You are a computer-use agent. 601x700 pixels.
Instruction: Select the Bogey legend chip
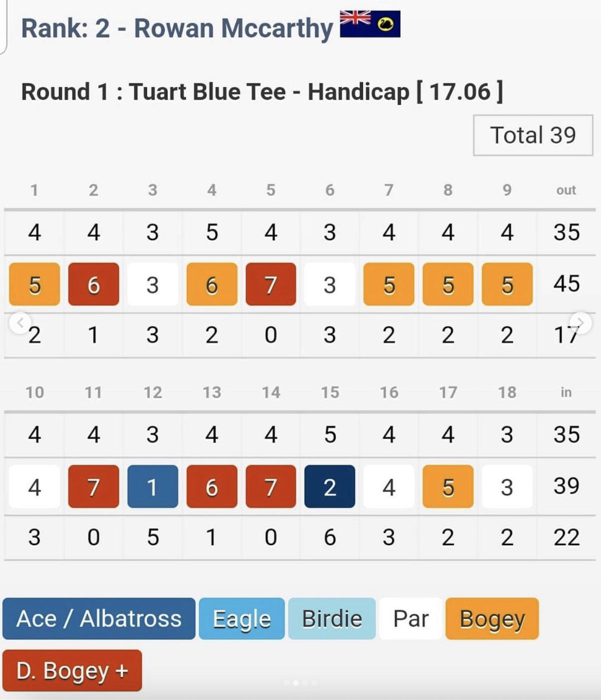(x=492, y=618)
